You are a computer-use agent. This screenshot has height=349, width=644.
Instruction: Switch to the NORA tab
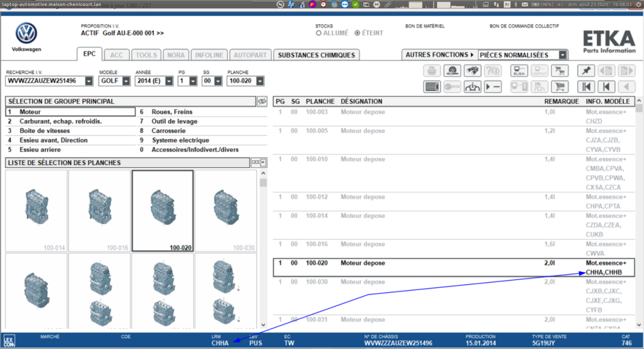[176, 55]
